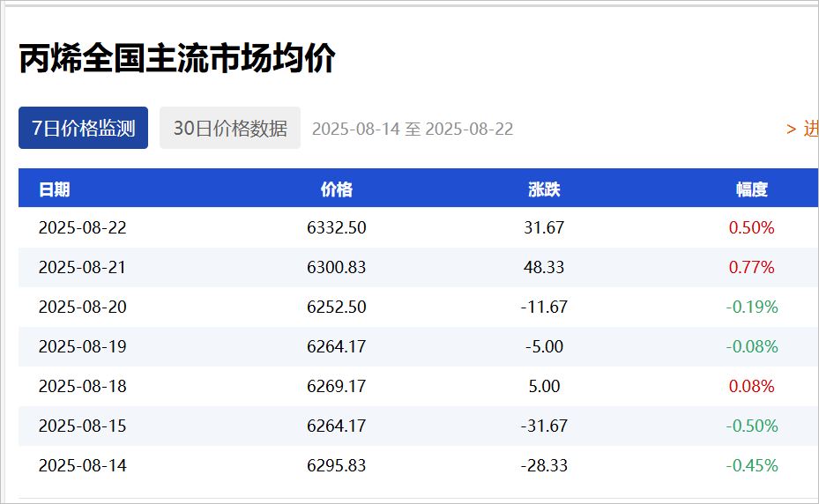
Task: Select the date range text 2025-08-14 至 2025-08-22
Action: [x=413, y=129]
